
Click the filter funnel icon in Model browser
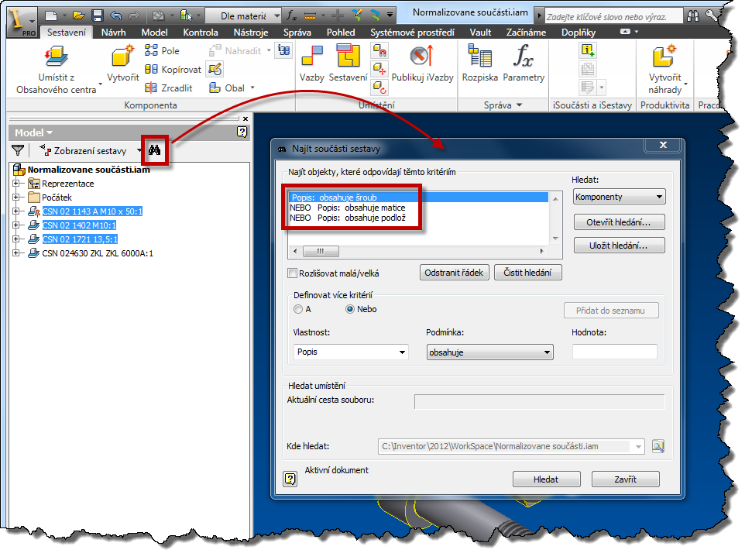pyautogui.click(x=18, y=150)
